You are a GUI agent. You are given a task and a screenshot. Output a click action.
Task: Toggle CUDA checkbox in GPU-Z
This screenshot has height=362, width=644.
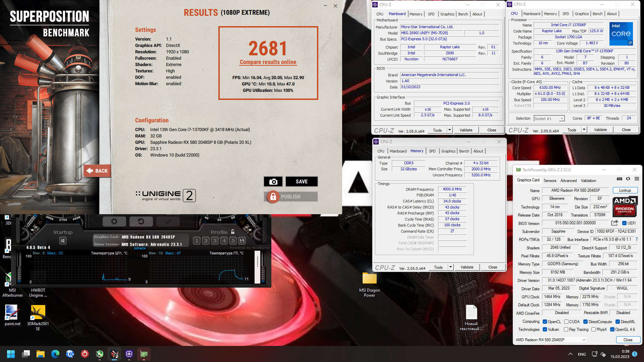566,322
